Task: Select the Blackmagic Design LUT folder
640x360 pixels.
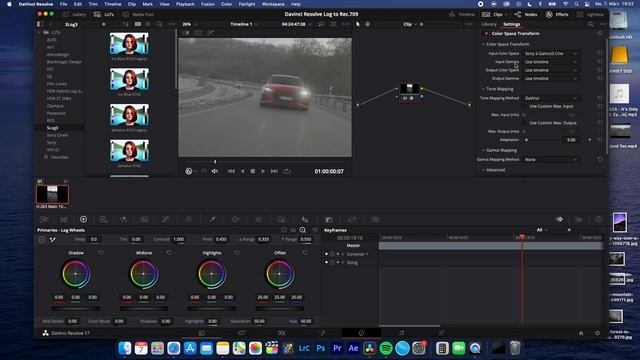Action: click(x=64, y=62)
